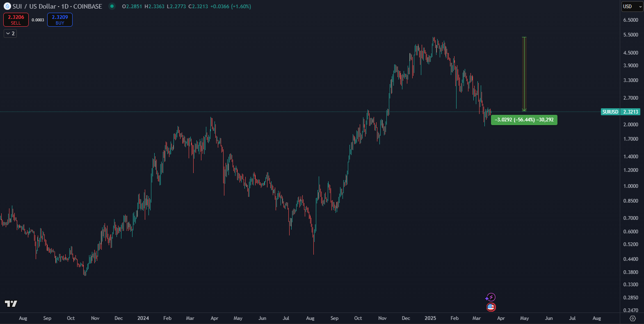Click the SUI coin logo icon
The width and height of the screenshot is (644, 324).
coord(7,6)
